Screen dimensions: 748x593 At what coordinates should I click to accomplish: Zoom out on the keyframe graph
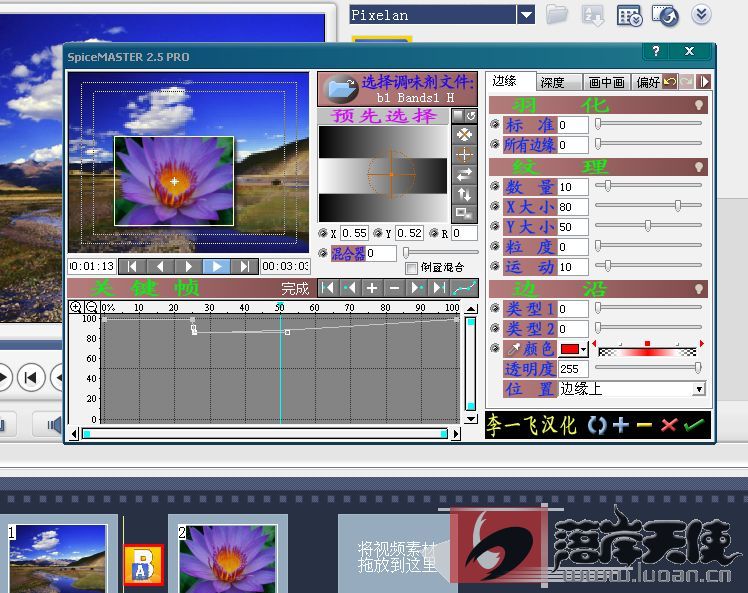click(92, 307)
